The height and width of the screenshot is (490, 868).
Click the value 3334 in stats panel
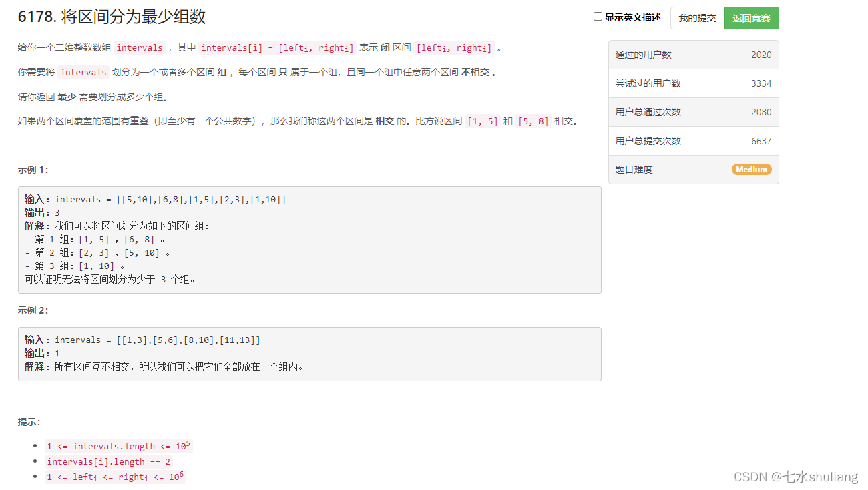(761, 83)
